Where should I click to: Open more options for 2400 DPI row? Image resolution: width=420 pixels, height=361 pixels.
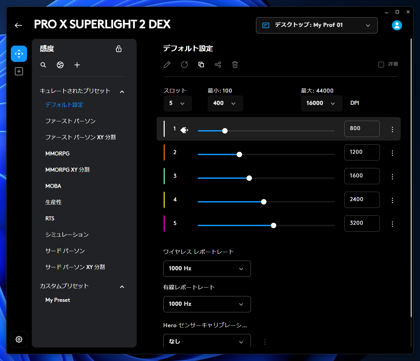pos(392,200)
